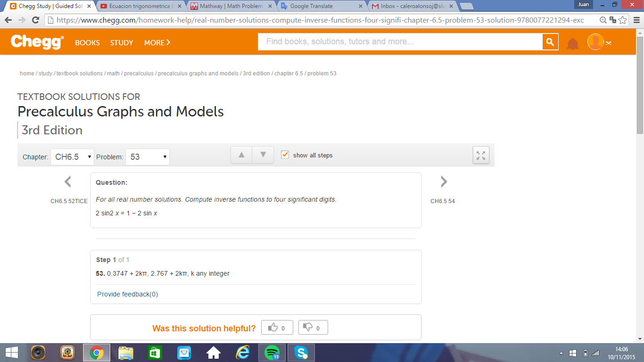Click the profile avatar icon
The image size is (644, 362).
(x=595, y=41)
